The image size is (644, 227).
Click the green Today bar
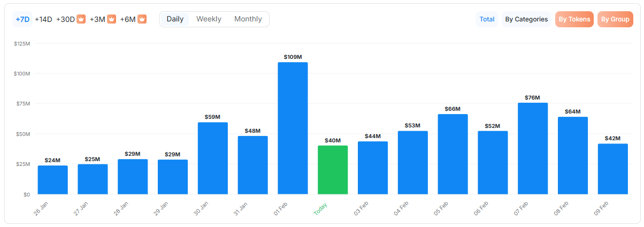click(333, 170)
